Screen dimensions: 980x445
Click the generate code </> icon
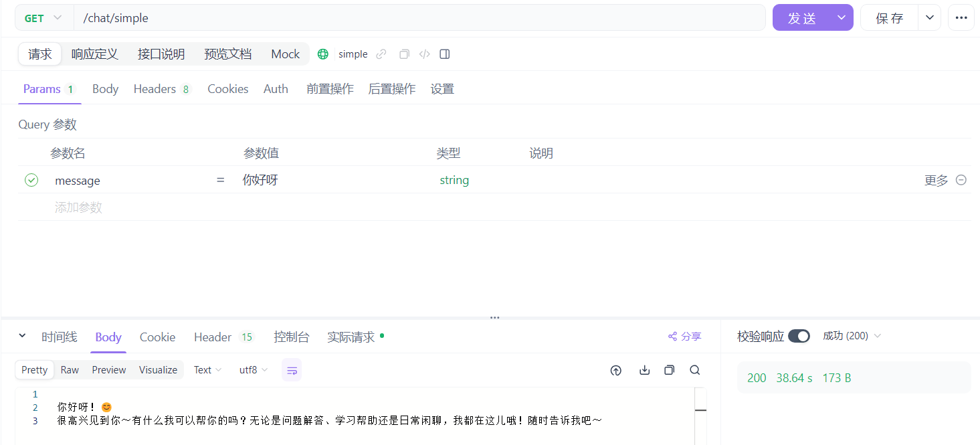[424, 54]
